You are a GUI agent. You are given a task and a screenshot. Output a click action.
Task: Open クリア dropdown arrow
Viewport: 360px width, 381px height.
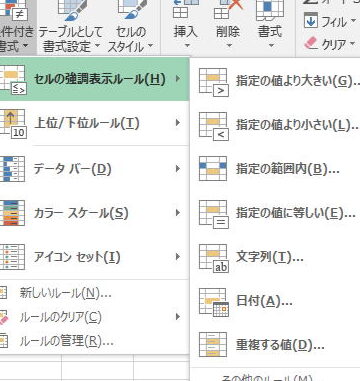tap(352, 44)
